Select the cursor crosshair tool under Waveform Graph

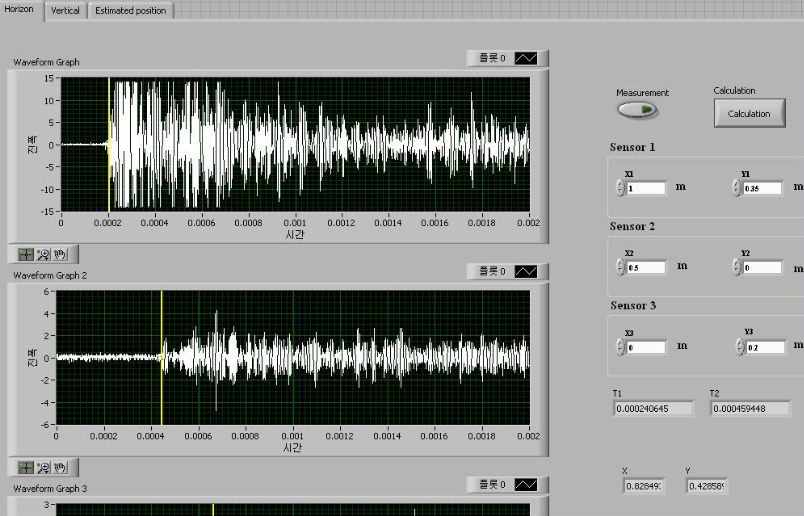(x=27, y=253)
